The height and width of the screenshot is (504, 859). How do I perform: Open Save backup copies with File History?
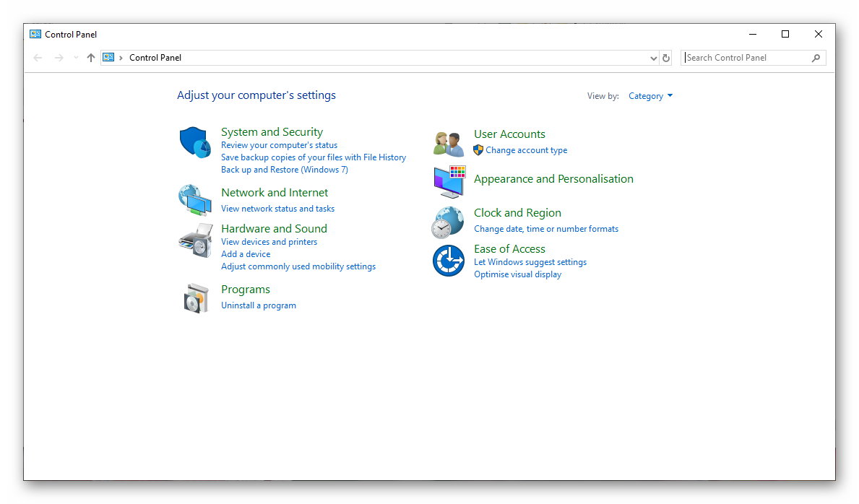point(314,157)
